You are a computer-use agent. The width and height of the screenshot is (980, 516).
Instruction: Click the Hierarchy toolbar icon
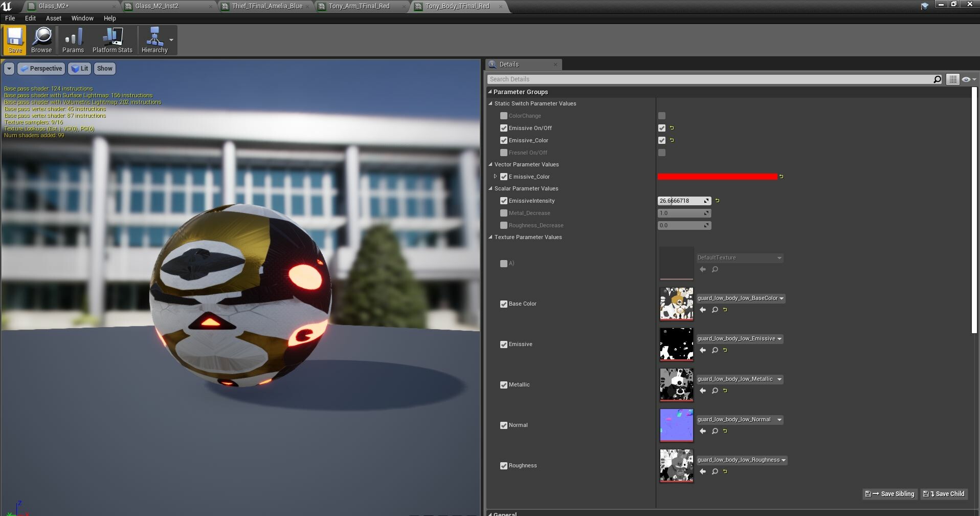pyautogui.click(x=154, y=40)
